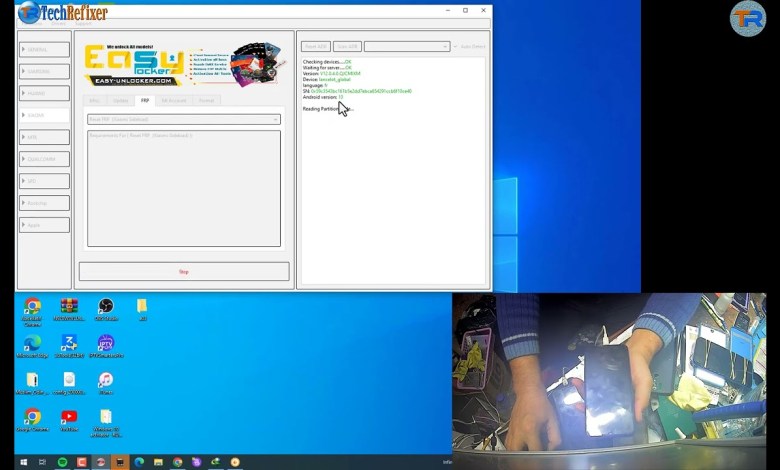The image size is (780, 470).
Task: Switch to the Mi Account tab
Action: [174, 100]
